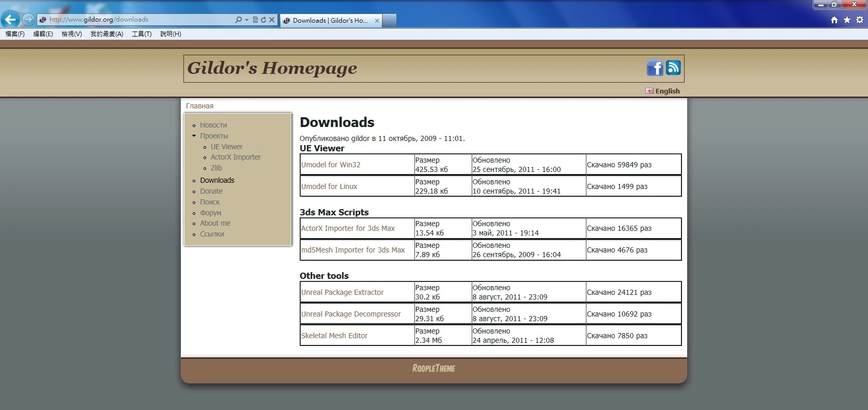Minimize the browser window
This screenshot has height=410, width=868.
coord(820,5)
